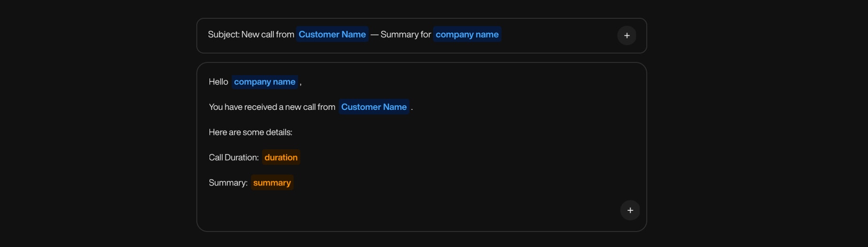Click the plus icon in email body
Image resolution: width=868 pixels, height=247 pixels.
(630, 210)
